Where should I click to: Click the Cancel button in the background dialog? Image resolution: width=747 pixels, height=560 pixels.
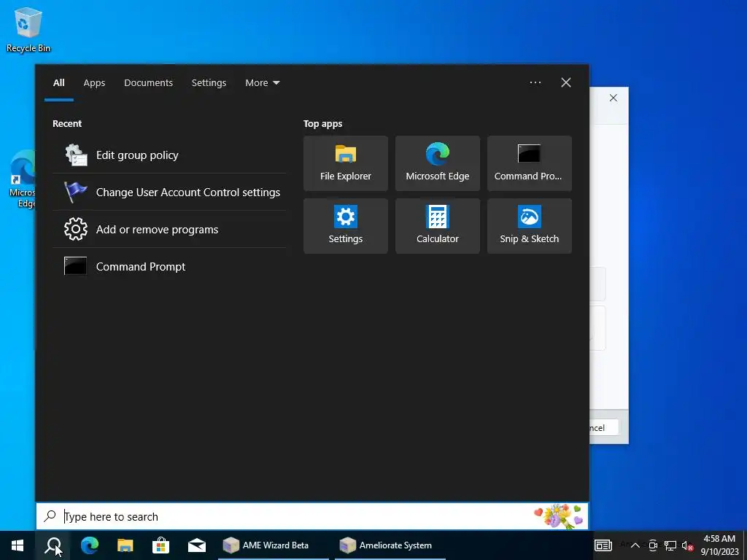(x=604, y=427)
